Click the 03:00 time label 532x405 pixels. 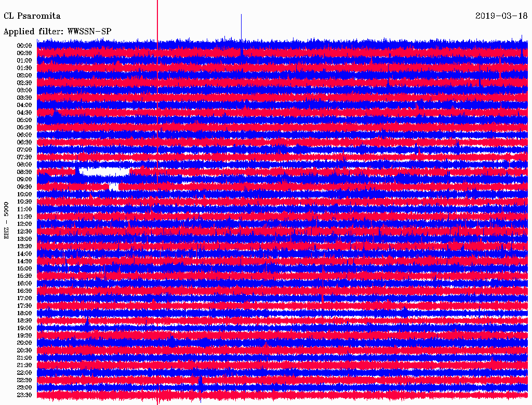(x=24, y=90)
